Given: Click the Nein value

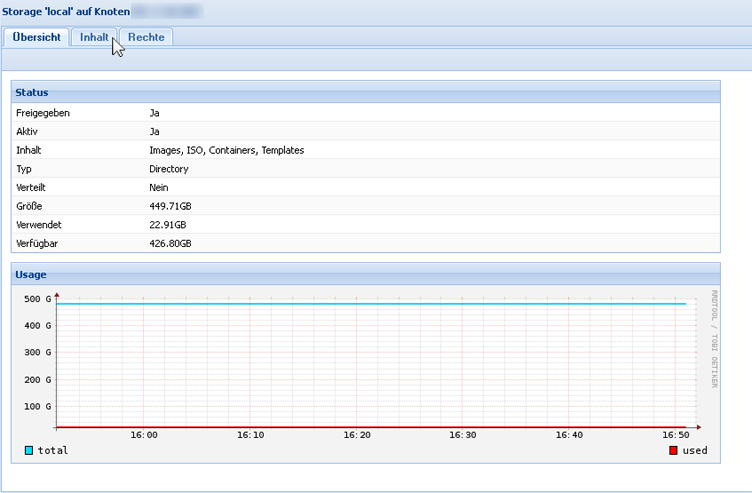Looking at the screenshot, I should 159,188.
